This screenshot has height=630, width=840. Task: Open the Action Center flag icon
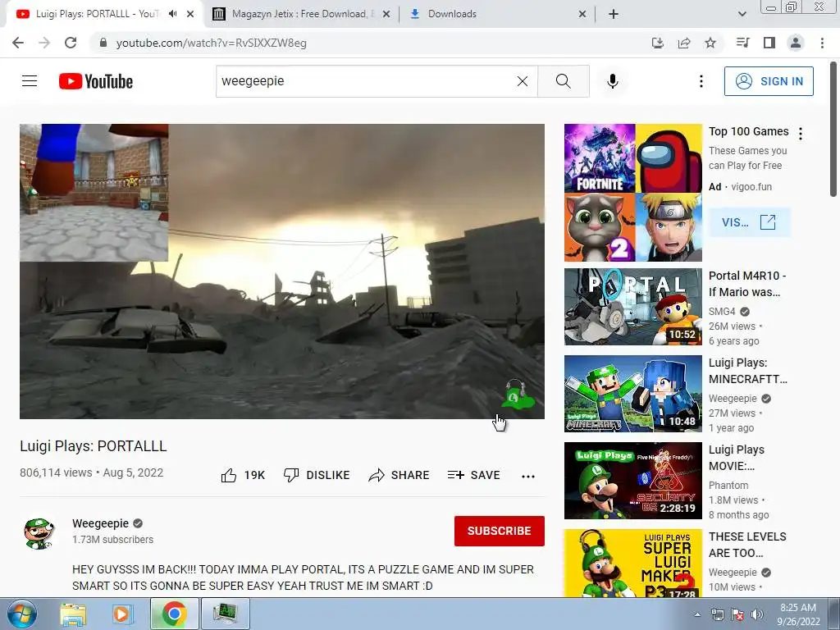[737, 614]
